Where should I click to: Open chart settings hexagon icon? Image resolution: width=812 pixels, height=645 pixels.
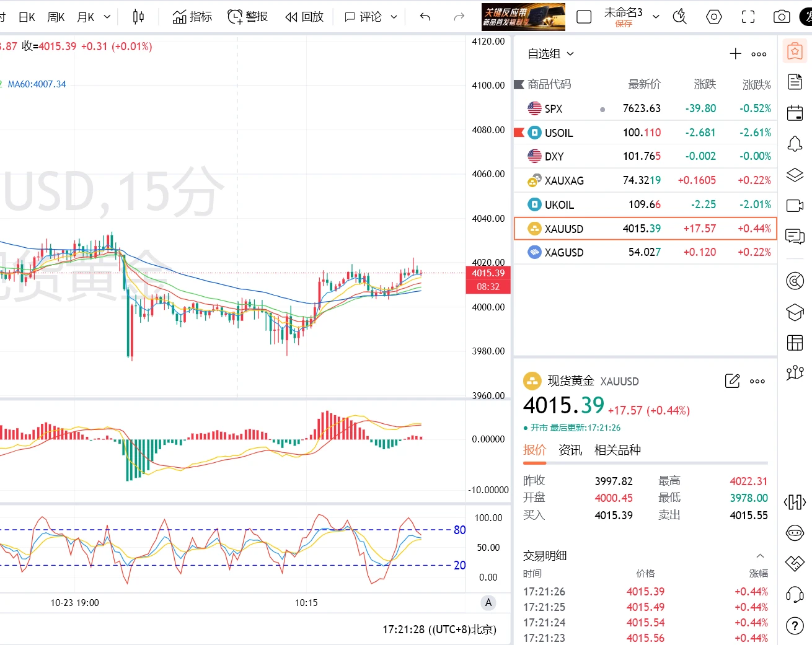(714, 17)
